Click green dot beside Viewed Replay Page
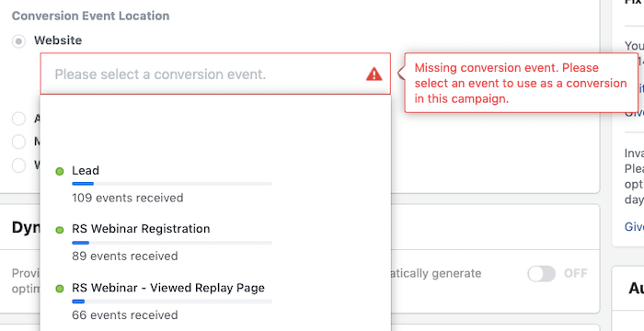644x331 pixels. pyautogui.click(x=60, y=289)
